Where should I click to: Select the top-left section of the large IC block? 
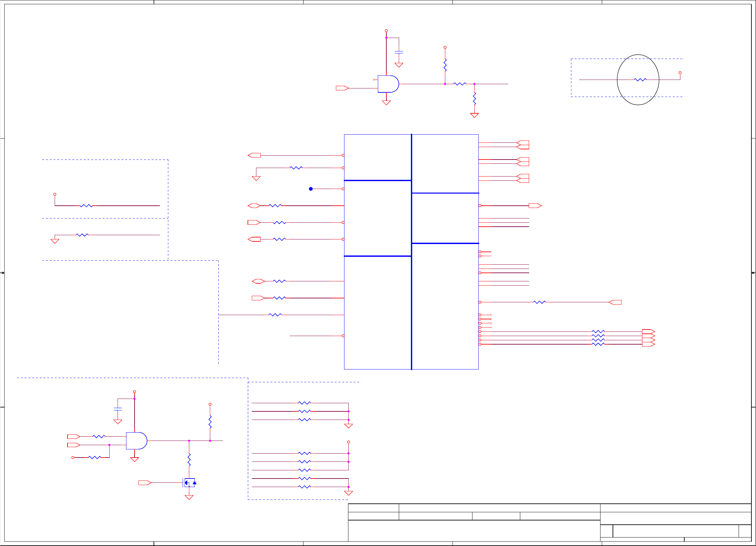tap(377, 157)
